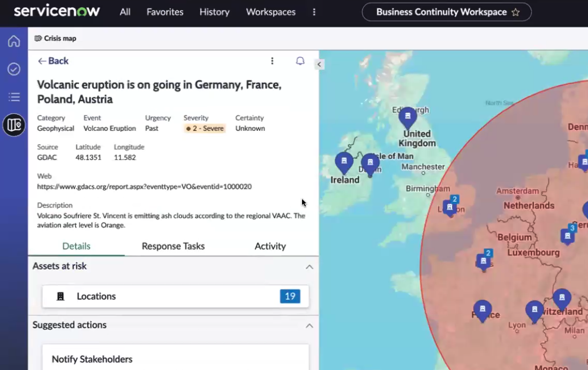Click the volcanic eruption event title

pos(160,92)
